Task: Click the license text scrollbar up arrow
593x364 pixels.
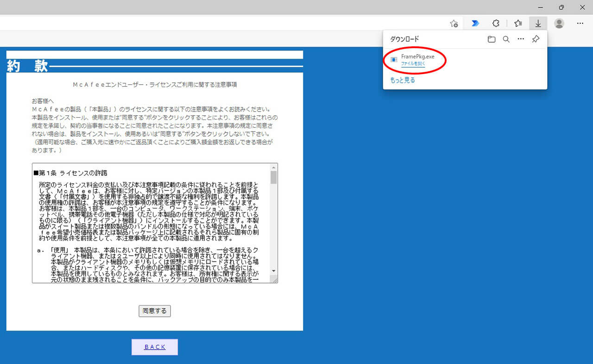Action: coord(273,167)
